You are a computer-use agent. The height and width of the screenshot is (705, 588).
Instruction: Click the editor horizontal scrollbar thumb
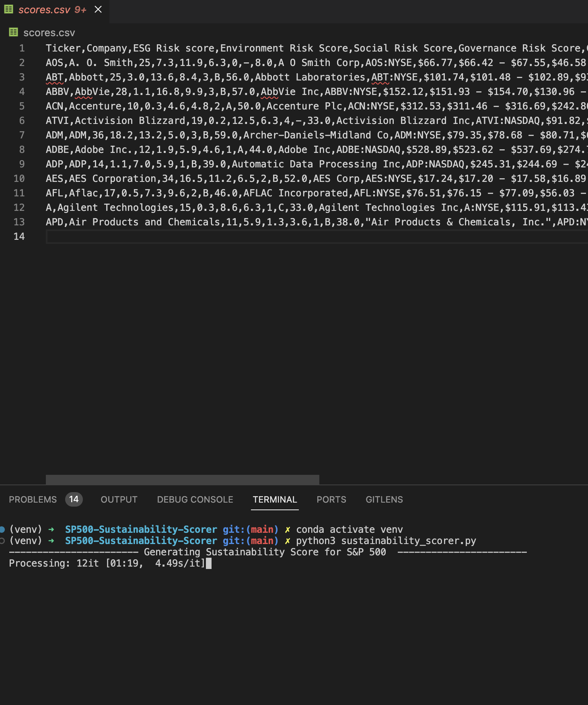coord(183,479)
